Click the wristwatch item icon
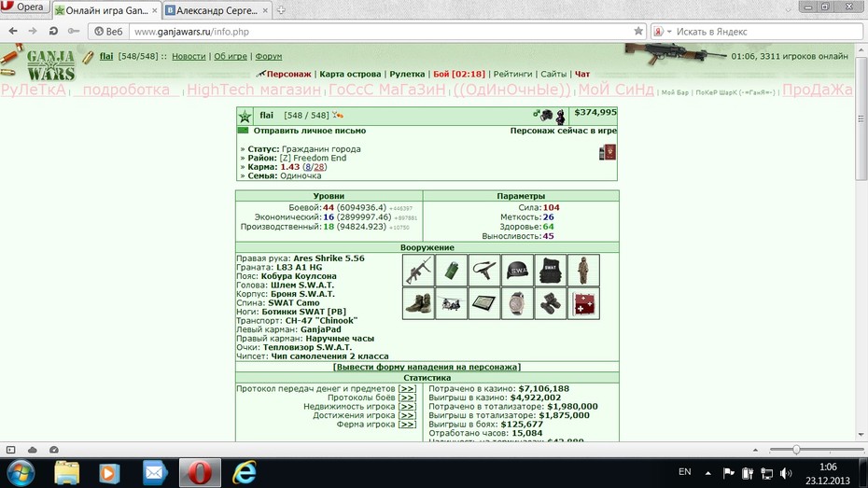 point(518,303)
